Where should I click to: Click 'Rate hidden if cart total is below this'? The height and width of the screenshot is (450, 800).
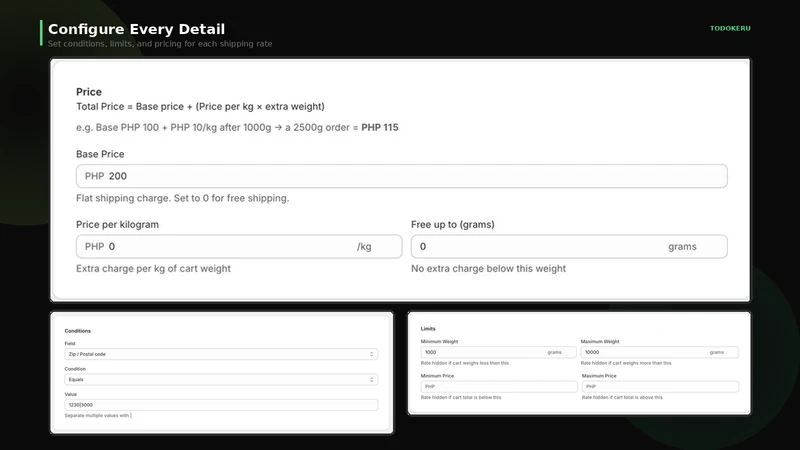[461, 397]
